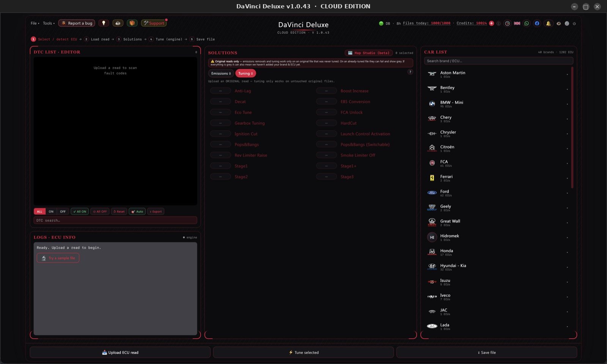The height and width of the screenshot is (364, 607).
Task: Click the help question mark in Solutions
Action: tap(410, 72)
